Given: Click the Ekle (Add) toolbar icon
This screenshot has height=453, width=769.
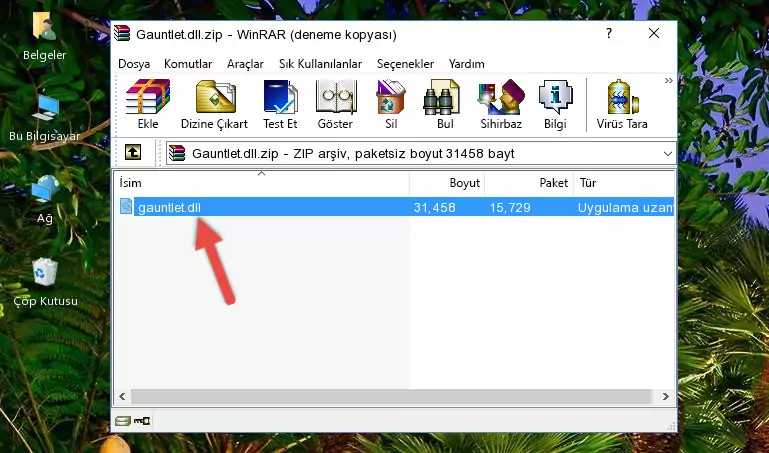Looking at the screenshot, I should point(148,104).
